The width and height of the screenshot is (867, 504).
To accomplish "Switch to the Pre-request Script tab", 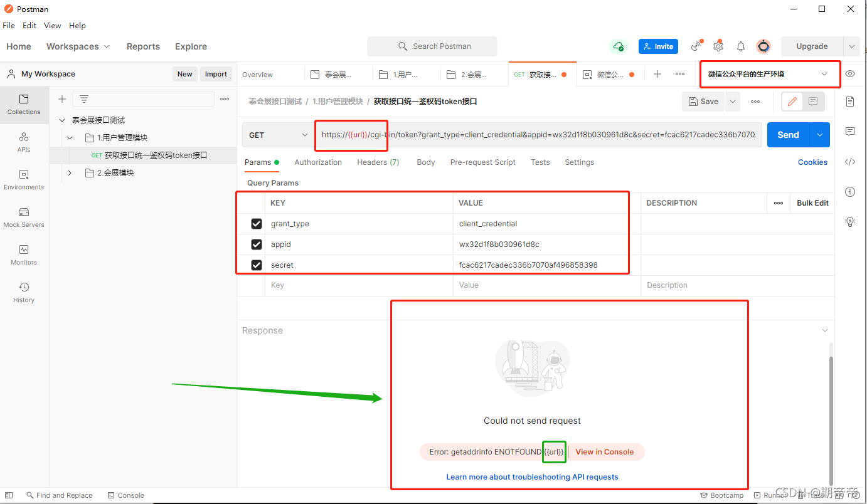I will click(x=483, y=162).
